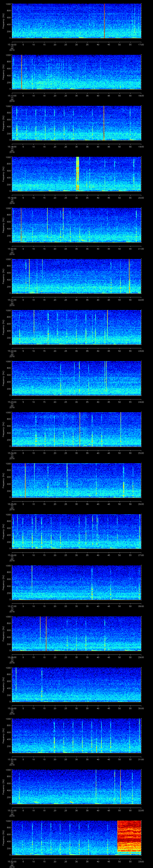Click the 50 tick label under the 15:32:00 spectrogram
Viewport: 153px width, 868px height.
[120, 861]
